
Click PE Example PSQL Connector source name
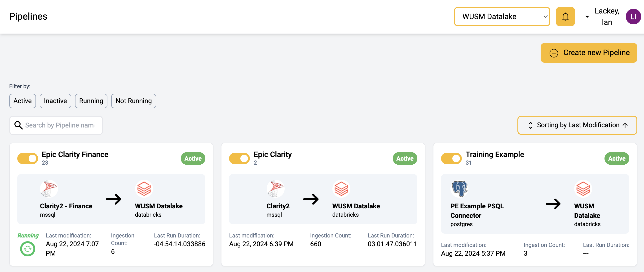[477, 211]
